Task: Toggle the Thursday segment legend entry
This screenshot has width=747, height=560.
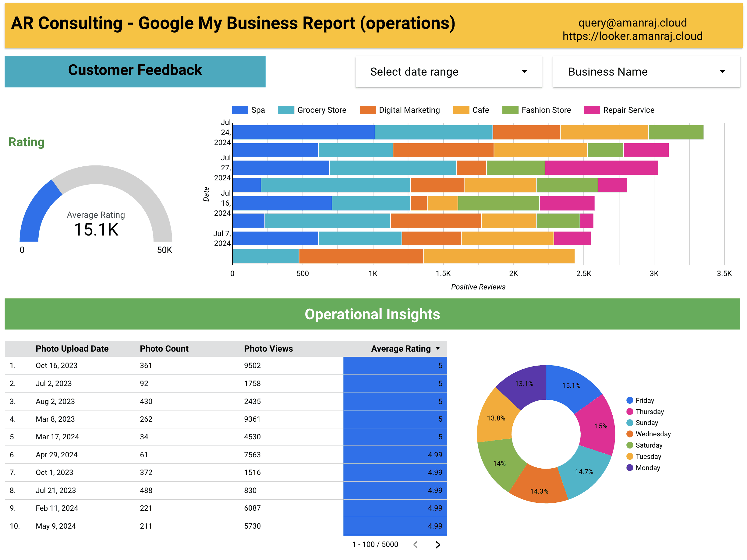Action: tap(629, 411)
